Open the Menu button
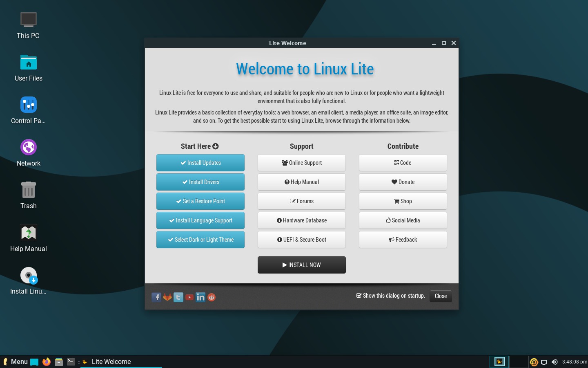The width and height of the screenshot is (588, 368). 15,362
